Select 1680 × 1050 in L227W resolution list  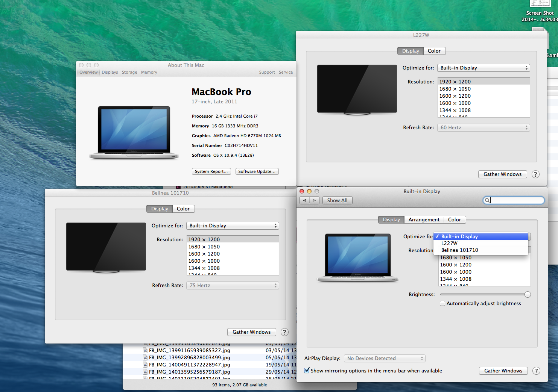pyautogui.click(x=484, y=89)
